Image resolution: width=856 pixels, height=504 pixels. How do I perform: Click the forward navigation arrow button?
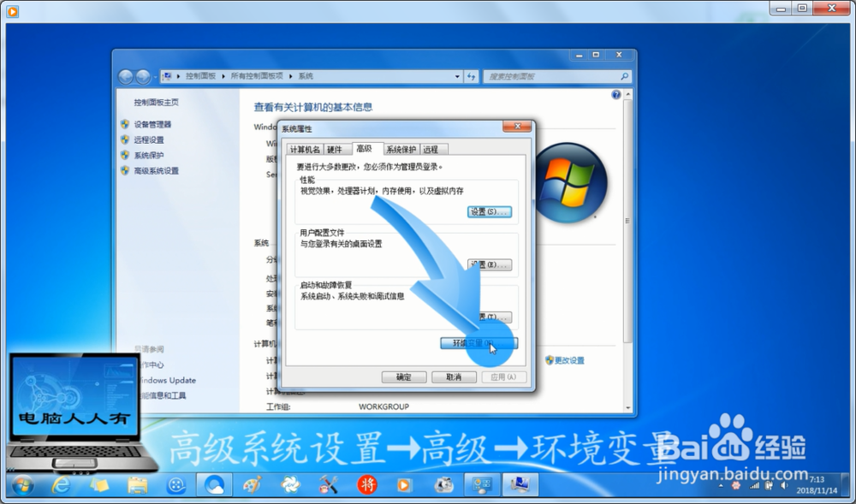143,77
